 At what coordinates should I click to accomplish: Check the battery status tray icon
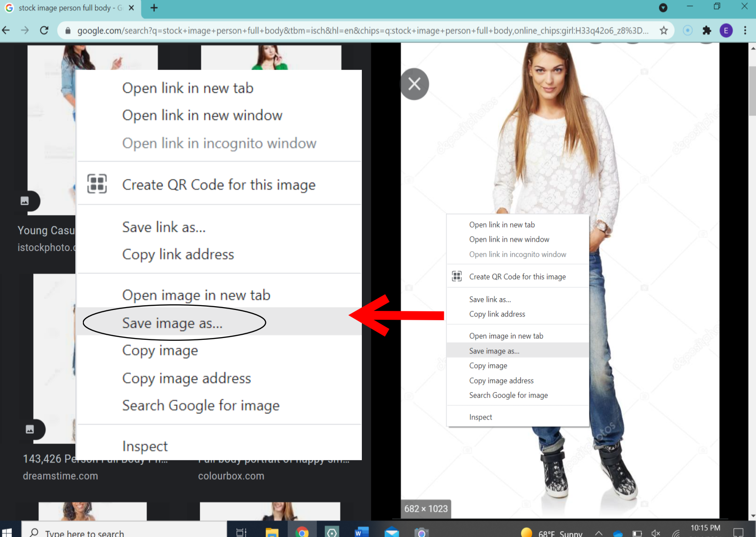click(x=637, y=533)
